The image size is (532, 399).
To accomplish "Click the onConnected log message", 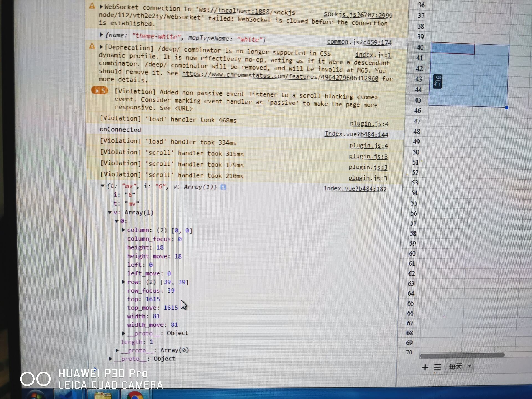I will pyautogui.click(x=120, y=130).
